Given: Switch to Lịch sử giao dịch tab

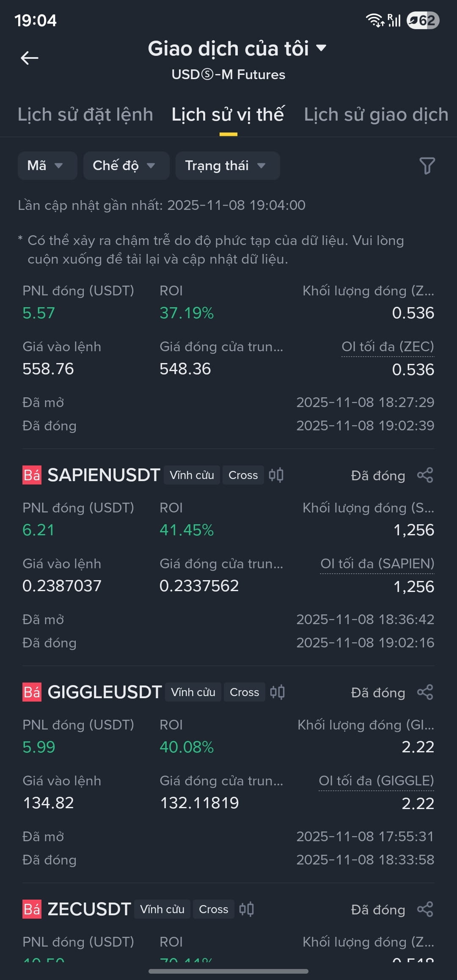Looking at the screenshot, I should point(376,115).
